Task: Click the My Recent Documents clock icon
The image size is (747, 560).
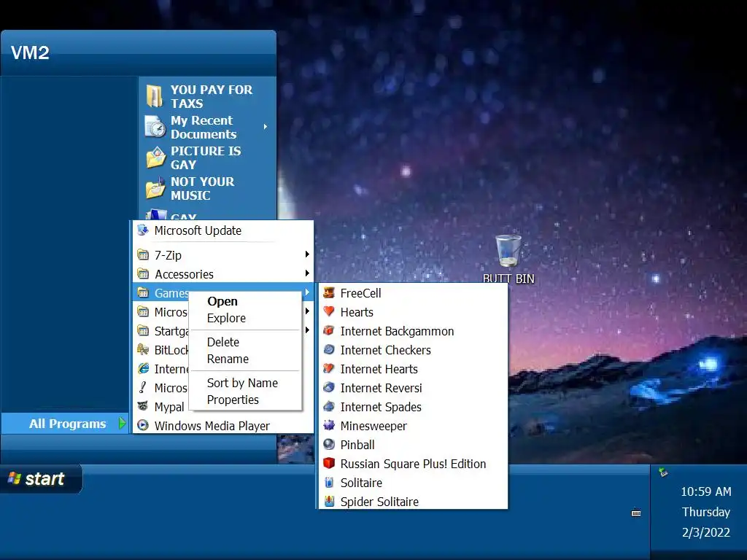Action: coord(155,127)
